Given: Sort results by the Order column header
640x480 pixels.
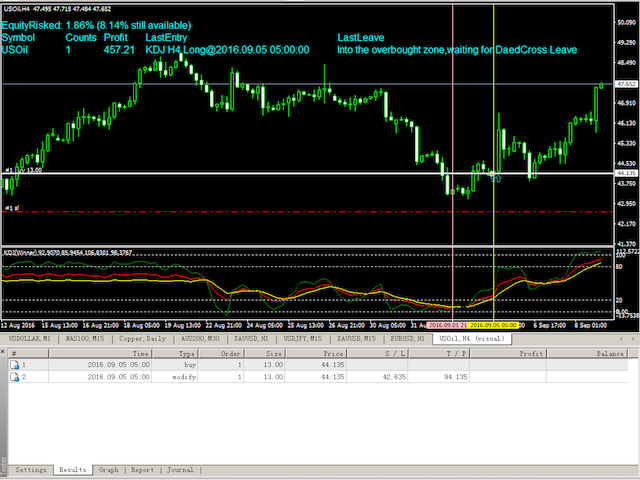Looking at the screenshot, I should click(x=221, y=353).
